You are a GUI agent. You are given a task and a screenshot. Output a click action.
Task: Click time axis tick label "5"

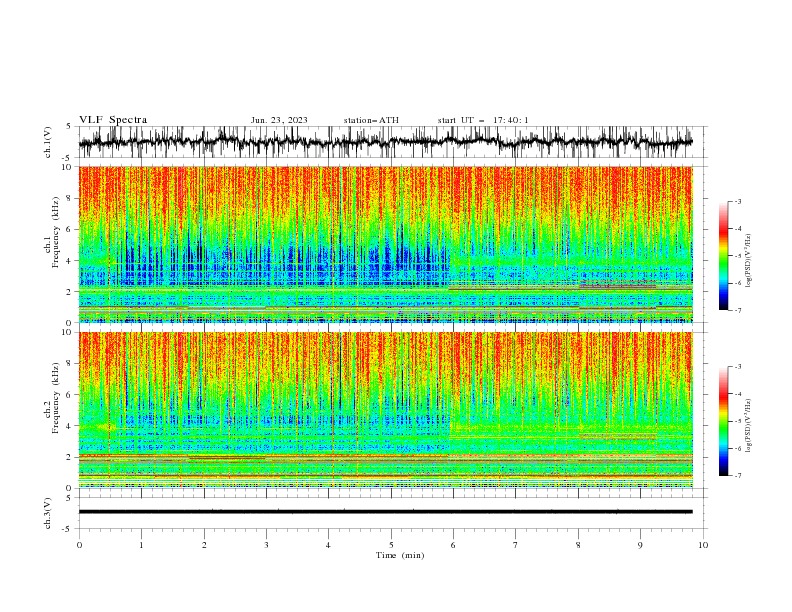pyautogui.click(x=391, y=545)
